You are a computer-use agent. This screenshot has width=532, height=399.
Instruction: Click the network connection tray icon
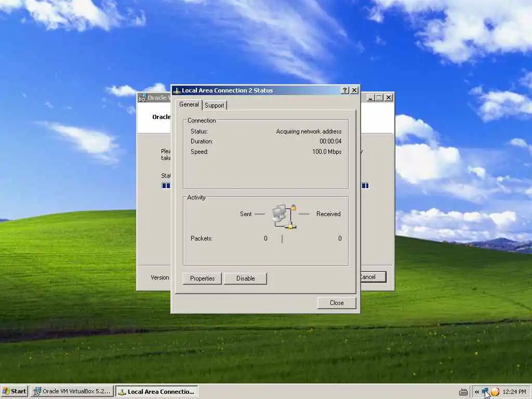point(485,392)
